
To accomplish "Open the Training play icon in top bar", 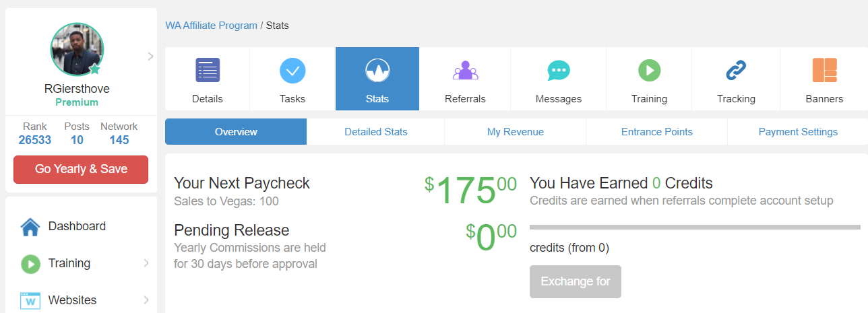I will pyautogui.click(x=650, y=70).
